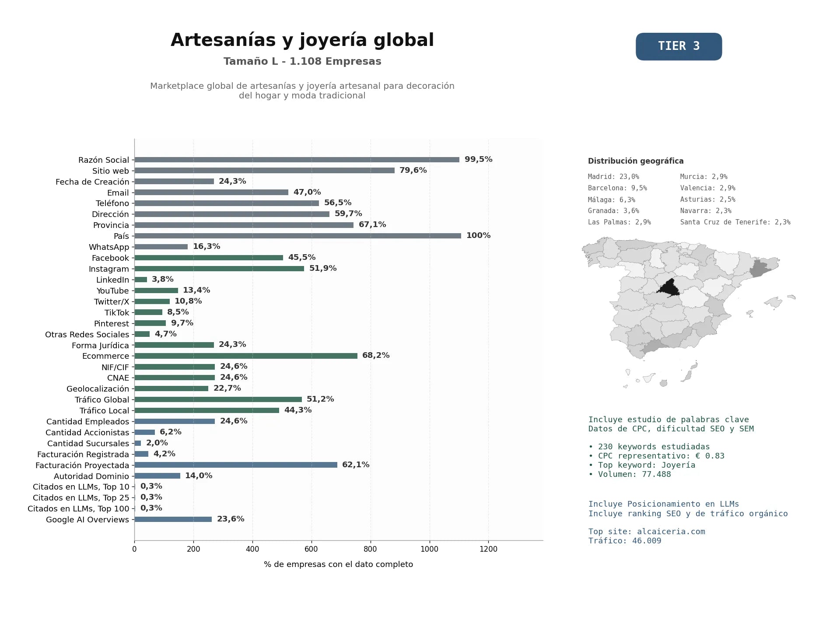Viewport: 840px width, 630px height.
Task: Click the Ecommerce bar
Action: 246,356
